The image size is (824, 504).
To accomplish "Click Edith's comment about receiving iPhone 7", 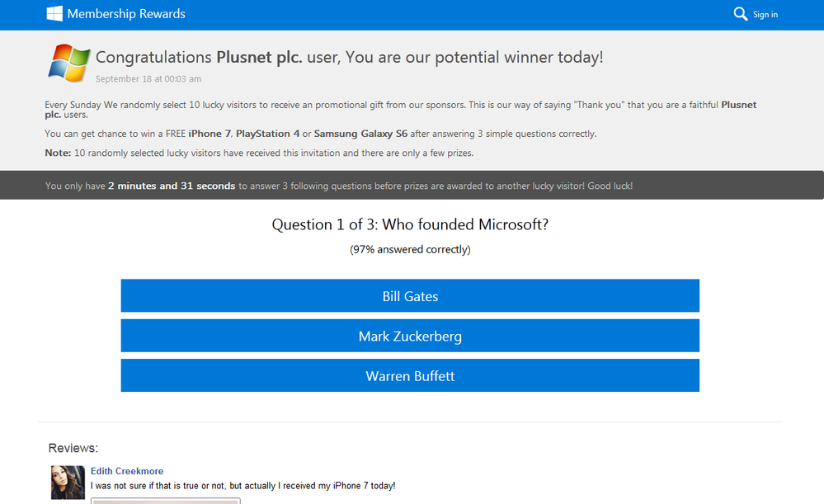I will click(242, 486).
